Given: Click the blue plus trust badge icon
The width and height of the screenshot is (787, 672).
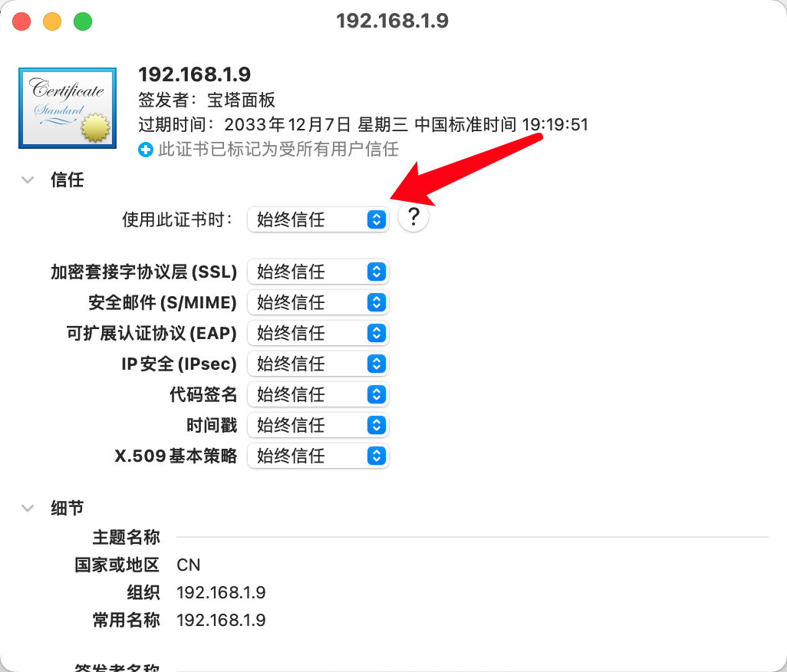Looking at the screenshot, I should (146, 150).
